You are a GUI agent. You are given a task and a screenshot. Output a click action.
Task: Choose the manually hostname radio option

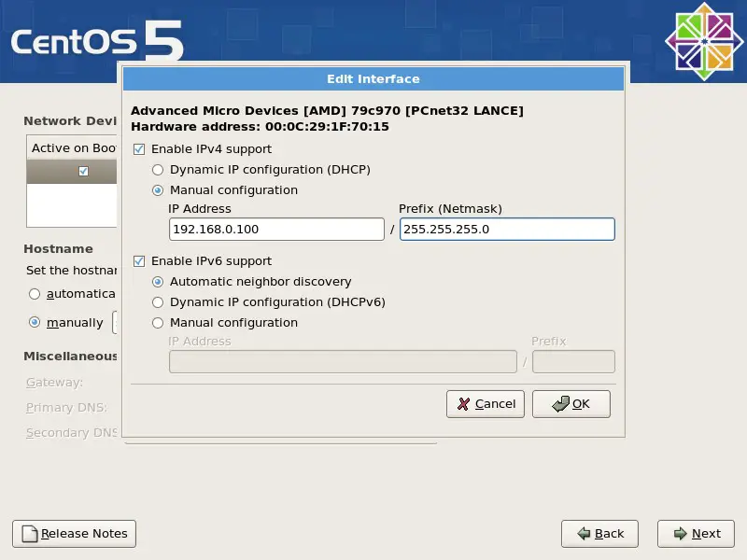click(x=35, y=322)
